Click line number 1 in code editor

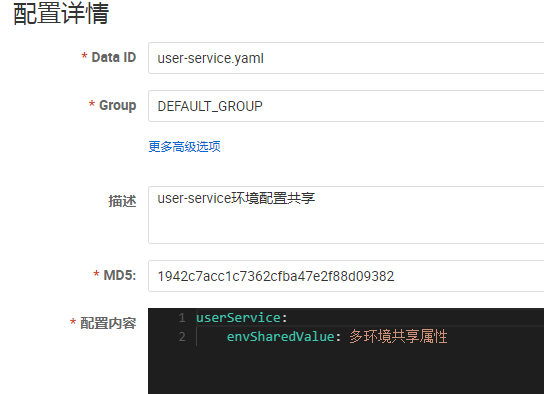click(182, 318)
